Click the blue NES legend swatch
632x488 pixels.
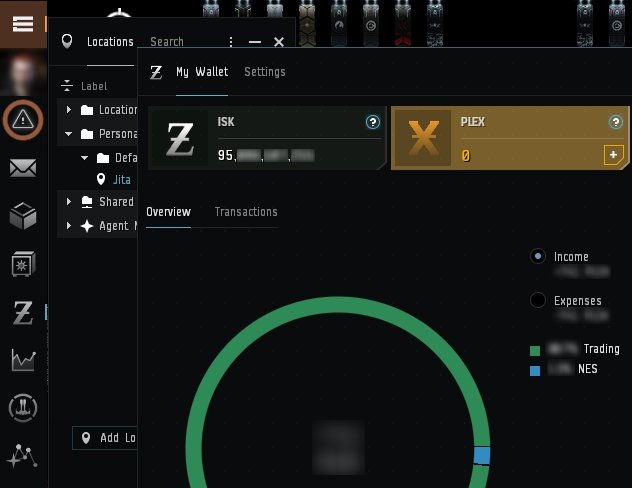535,371
